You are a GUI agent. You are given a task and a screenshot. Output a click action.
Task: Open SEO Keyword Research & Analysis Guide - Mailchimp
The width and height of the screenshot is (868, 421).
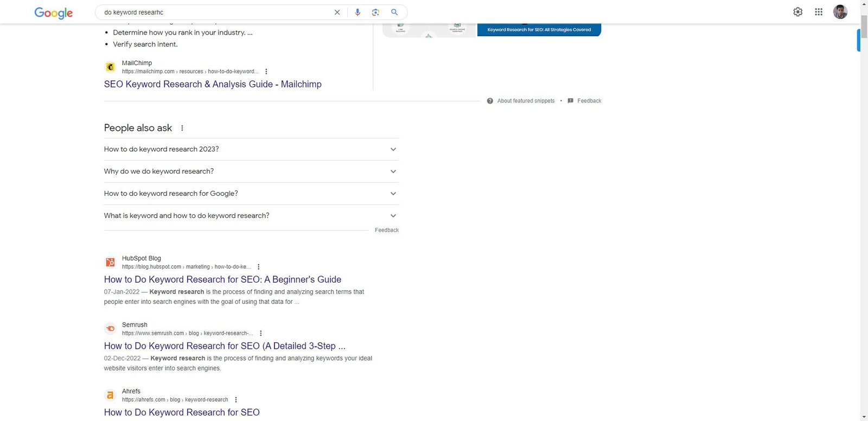tap(213, 84)
